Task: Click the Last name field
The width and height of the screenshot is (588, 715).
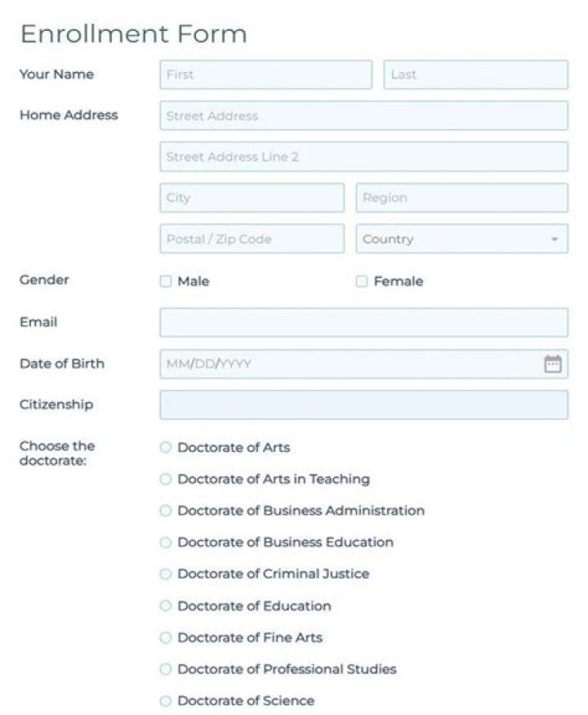Action: (x=475, y=74)
